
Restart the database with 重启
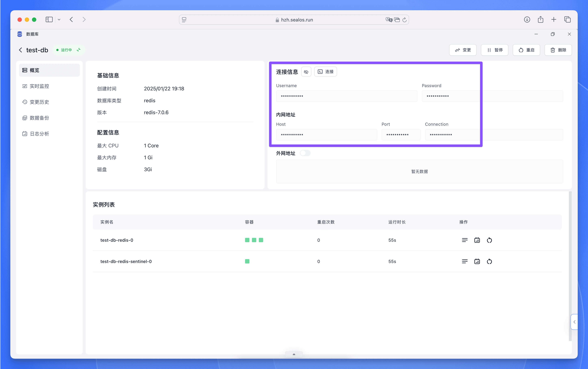(526, 50)
